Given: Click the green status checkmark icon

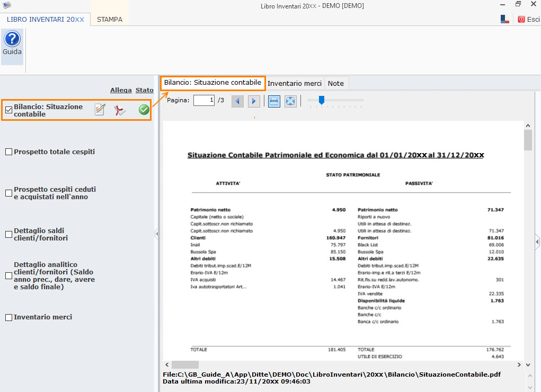Looking at the screenshot, I should [144, 110].
